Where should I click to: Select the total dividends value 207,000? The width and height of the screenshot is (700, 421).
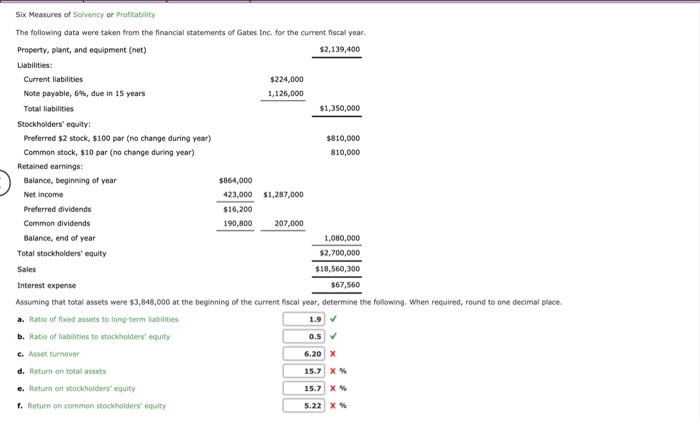[289, 224]
